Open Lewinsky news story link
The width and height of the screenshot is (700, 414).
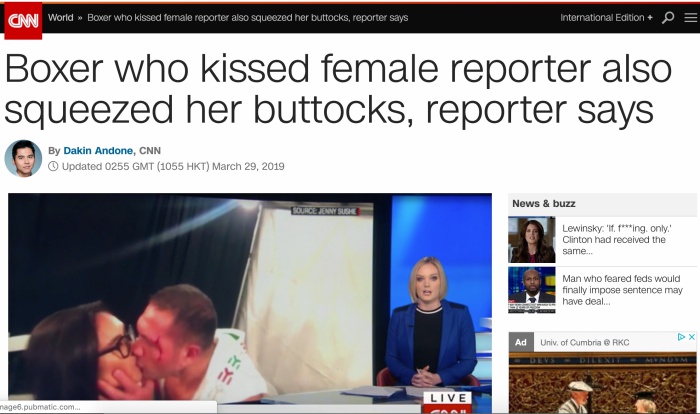[x=617, y=240]
